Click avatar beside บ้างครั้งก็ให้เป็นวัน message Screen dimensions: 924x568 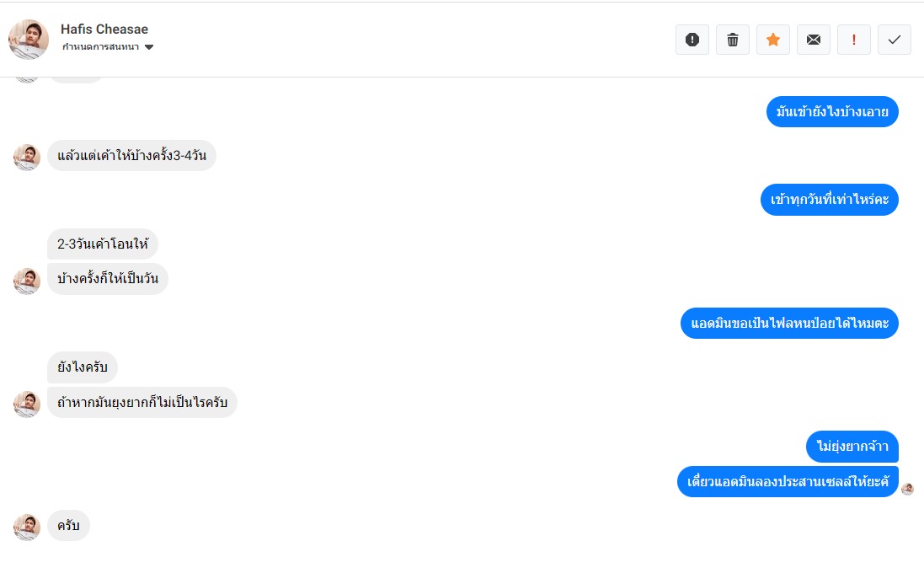tap(27, 281)
